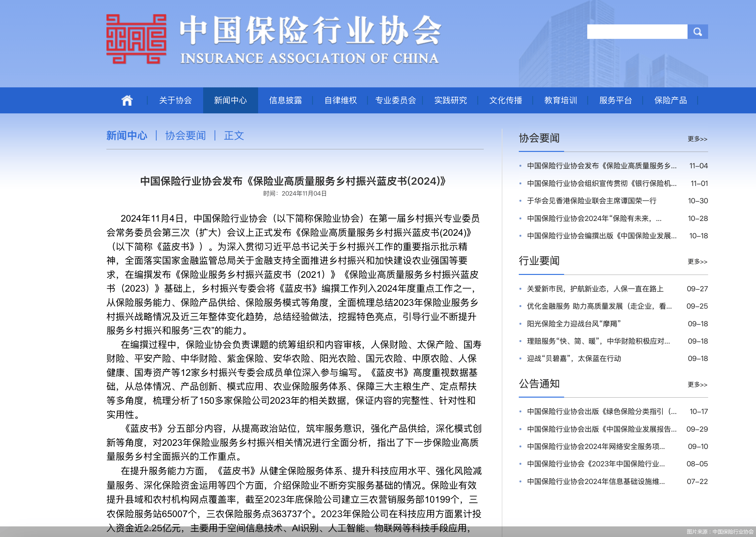The width and height of the screenshot is (756, 537).
Task: Open the 新闻中心 navigation menu
Action: point(230,100)
